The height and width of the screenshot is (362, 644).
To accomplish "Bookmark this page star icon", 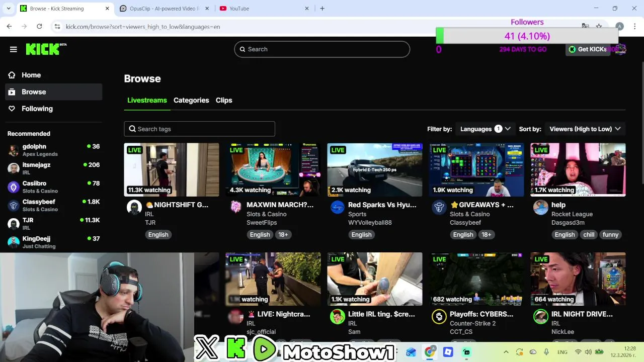I will tap(599, 26).
